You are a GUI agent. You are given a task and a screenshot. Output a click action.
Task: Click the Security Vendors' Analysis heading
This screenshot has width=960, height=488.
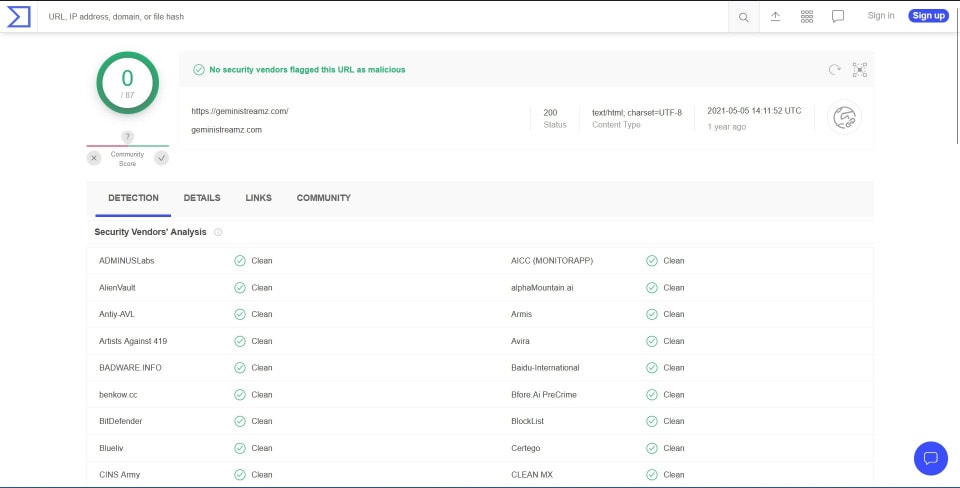(x=151, y=232)
